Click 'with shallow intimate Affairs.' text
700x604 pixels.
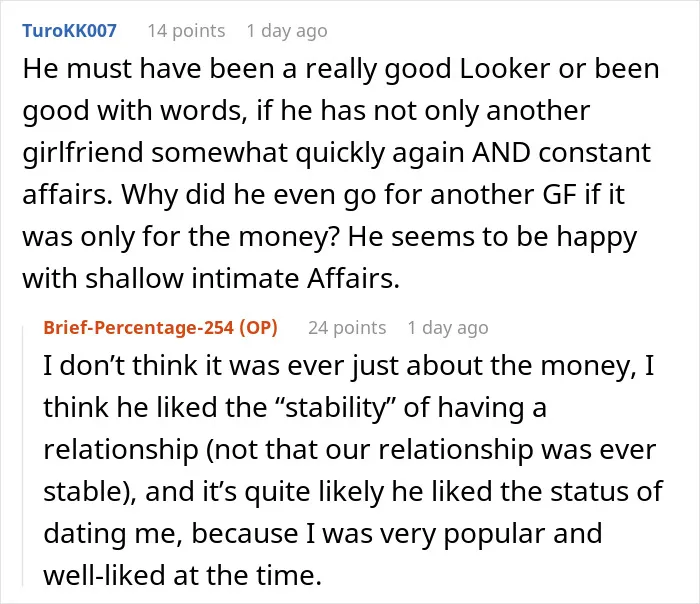point(211,279)
